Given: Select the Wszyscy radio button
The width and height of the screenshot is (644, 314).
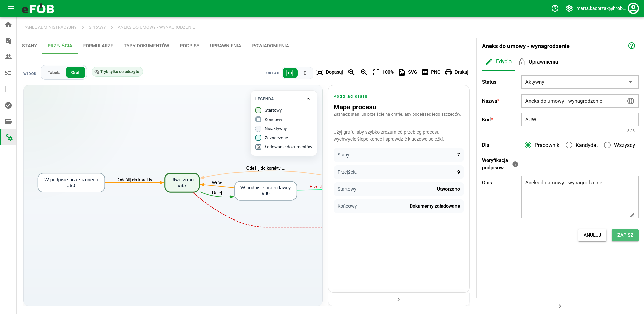Looking at the screenshot, I should pos(607,145).
